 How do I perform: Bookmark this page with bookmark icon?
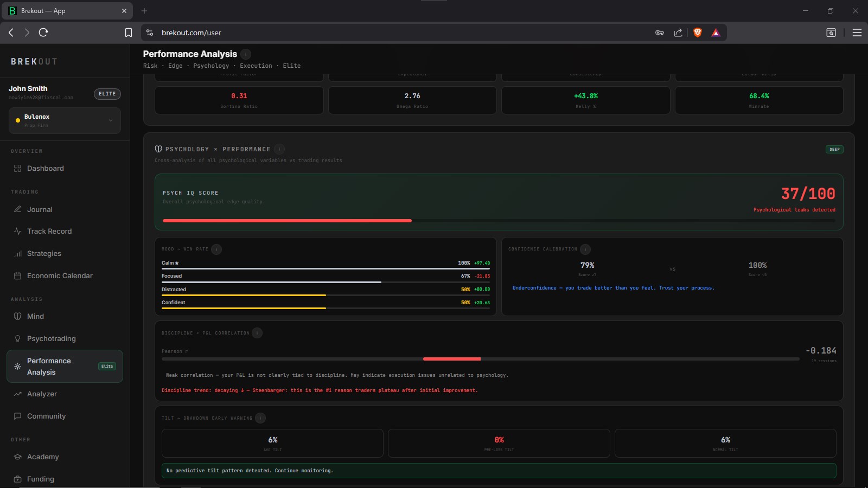129,33
